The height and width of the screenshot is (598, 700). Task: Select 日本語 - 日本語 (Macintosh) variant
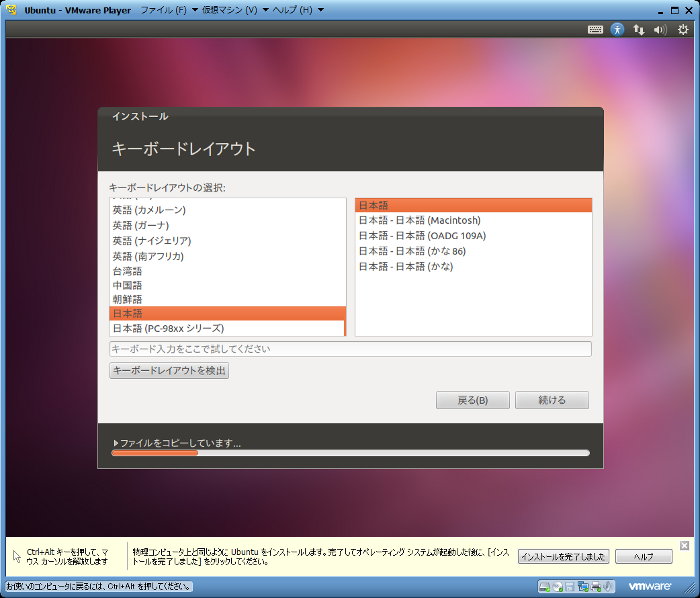[x=473, y=220]
